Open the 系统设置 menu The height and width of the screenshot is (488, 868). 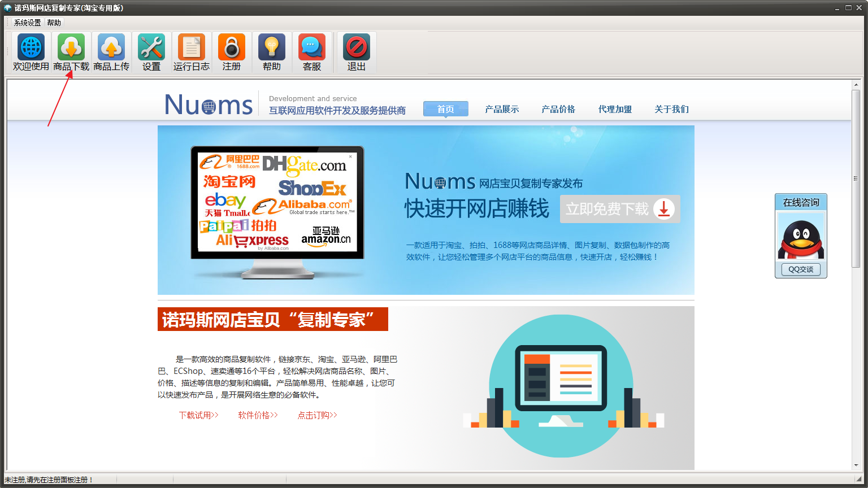point(27,23)
